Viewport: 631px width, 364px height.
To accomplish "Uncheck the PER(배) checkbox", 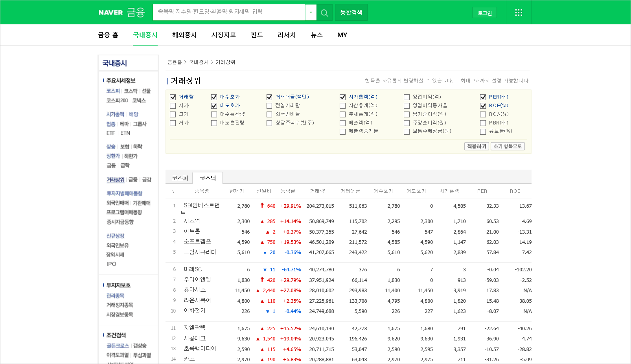I will tap(483, 97).
